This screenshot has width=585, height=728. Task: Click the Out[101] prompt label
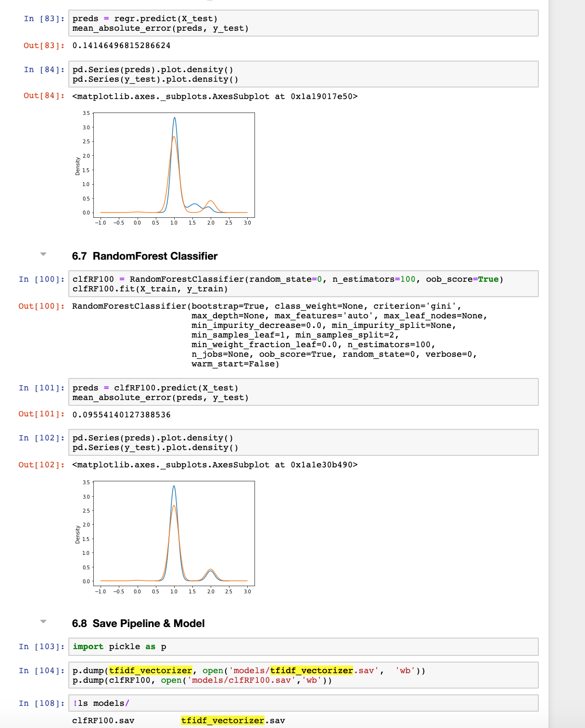pyautogui.click(x=42, y=414)
